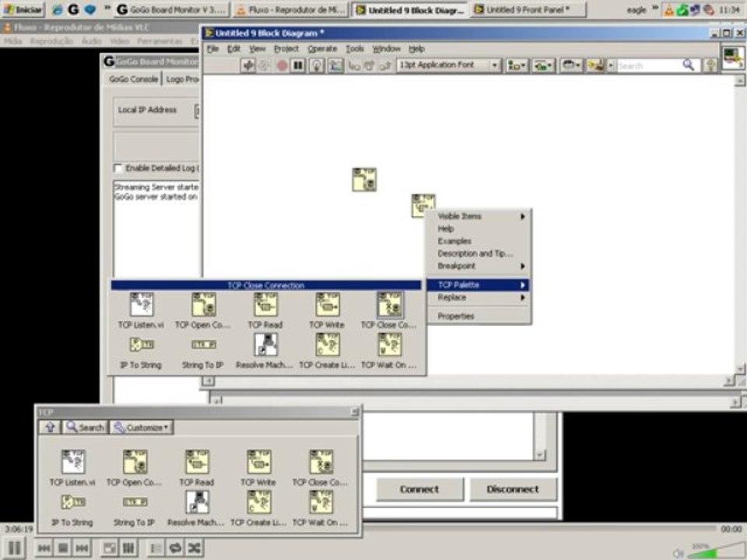This screenshot has height=560, width=747.
Task: Pick TCP Wait On Listener in pop-up palette
Action: pyautogui.click(x=389, y=352)
